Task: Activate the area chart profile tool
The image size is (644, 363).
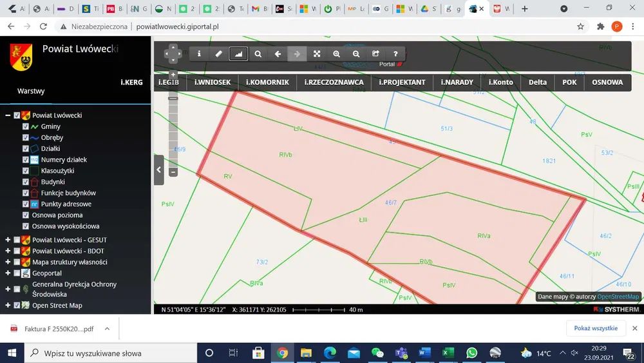Action: pos(238,54)
